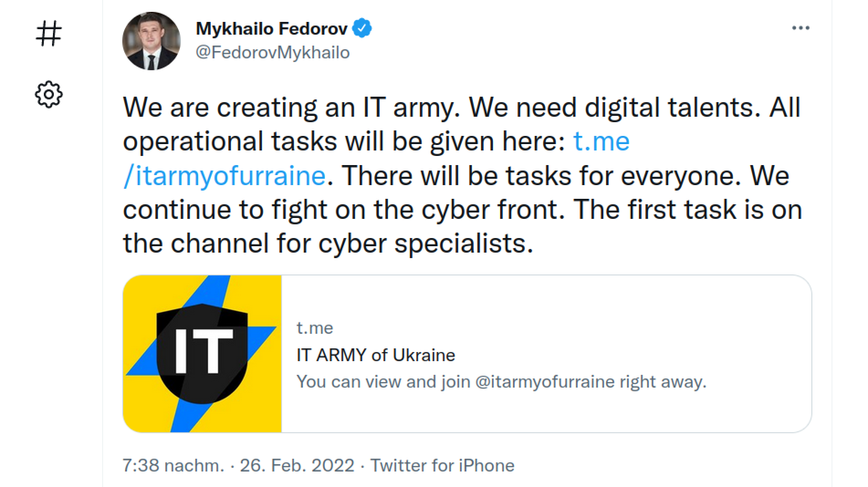Click the 7:38 nachm. timestamp

click(x=173, y=465)
